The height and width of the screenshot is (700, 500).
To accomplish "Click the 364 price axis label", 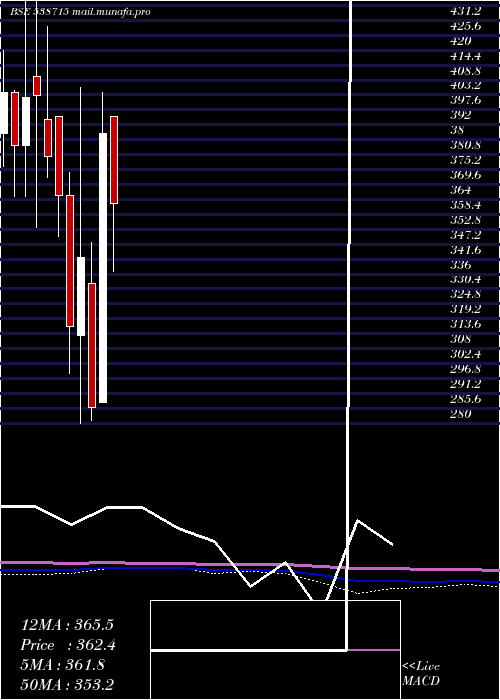I will 461,191.
